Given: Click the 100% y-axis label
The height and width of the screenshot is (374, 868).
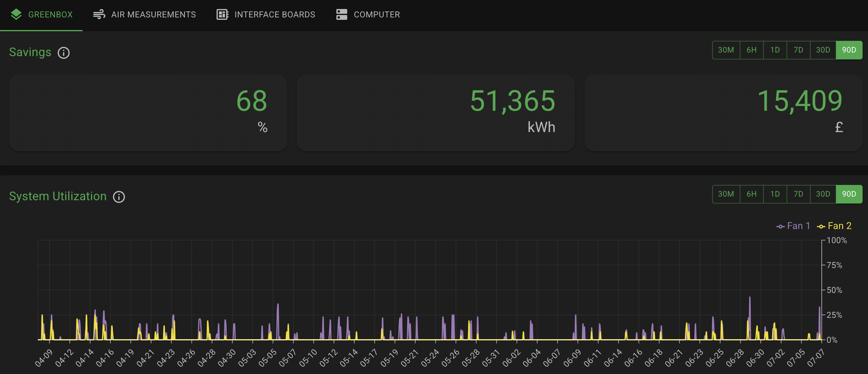Looking at the screenshot, I should click(837, 240).
